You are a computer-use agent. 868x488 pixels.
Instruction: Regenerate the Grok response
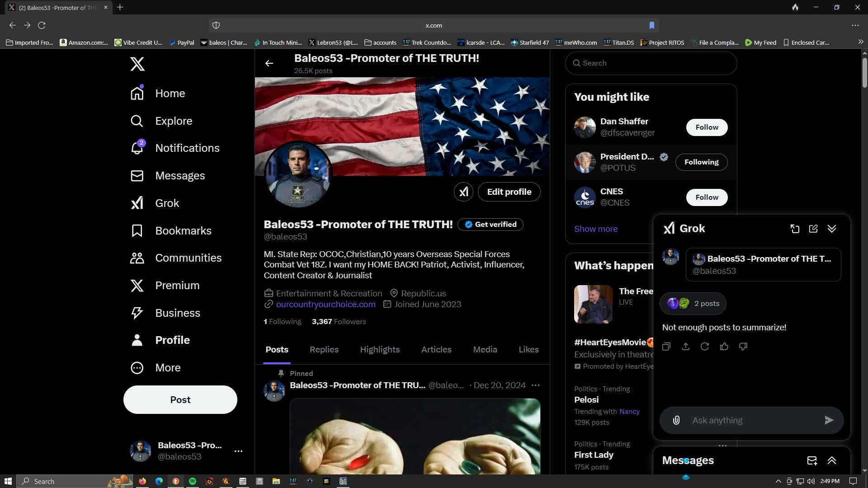click(704, 347)
